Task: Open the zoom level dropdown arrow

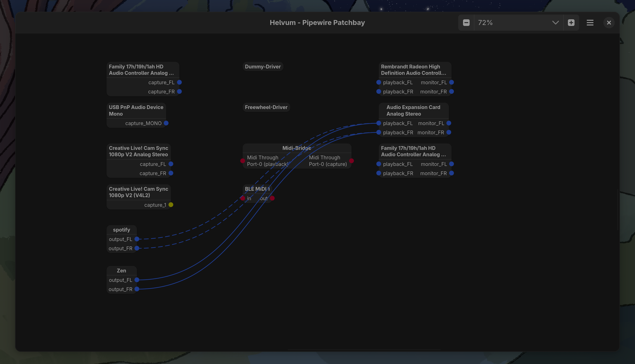Action: tap(555, 23)
